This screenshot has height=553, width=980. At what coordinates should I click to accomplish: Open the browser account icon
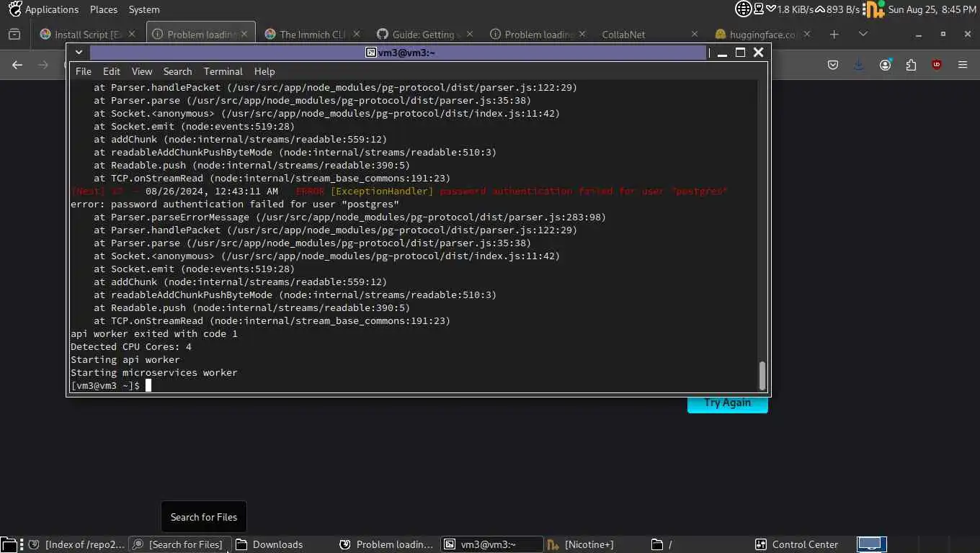(x=885, y=65)
